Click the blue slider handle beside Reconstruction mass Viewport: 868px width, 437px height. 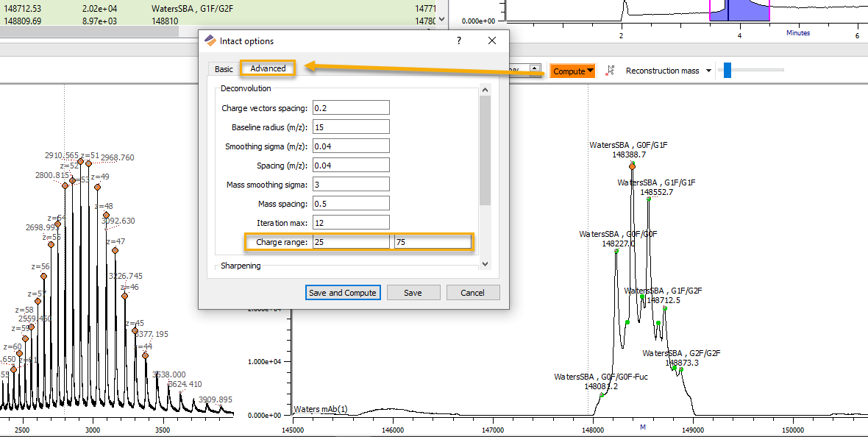tap(727, 71)
